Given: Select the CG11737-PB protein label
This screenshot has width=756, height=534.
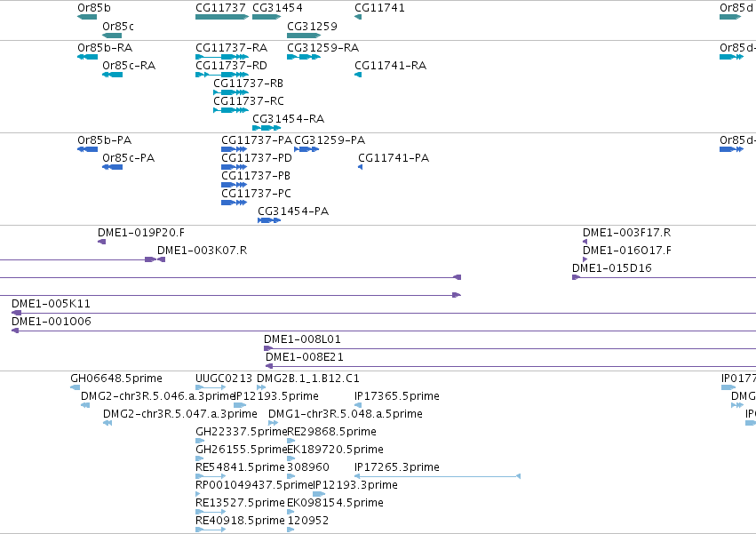Looking at the screenshot, I should coord(256,176).
